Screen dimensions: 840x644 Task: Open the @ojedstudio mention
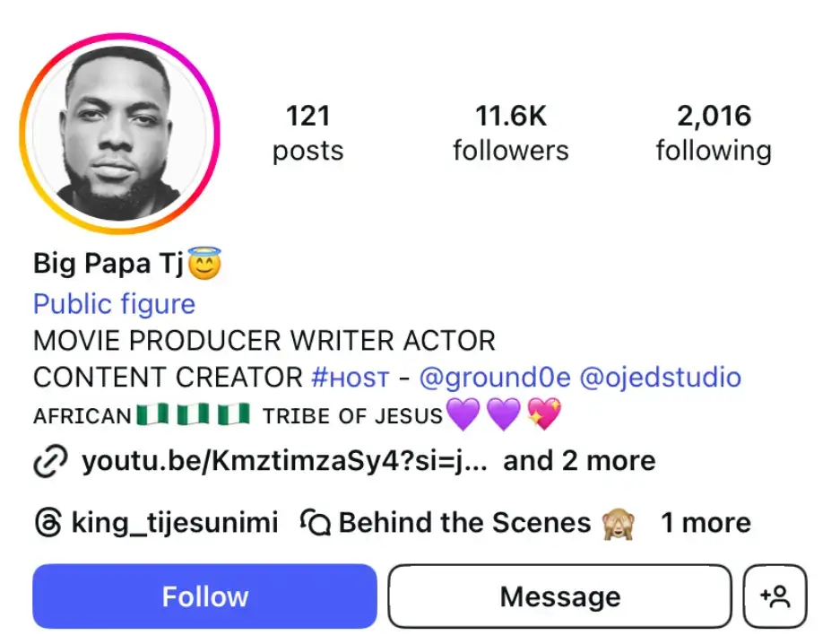(x=660, y=378)
